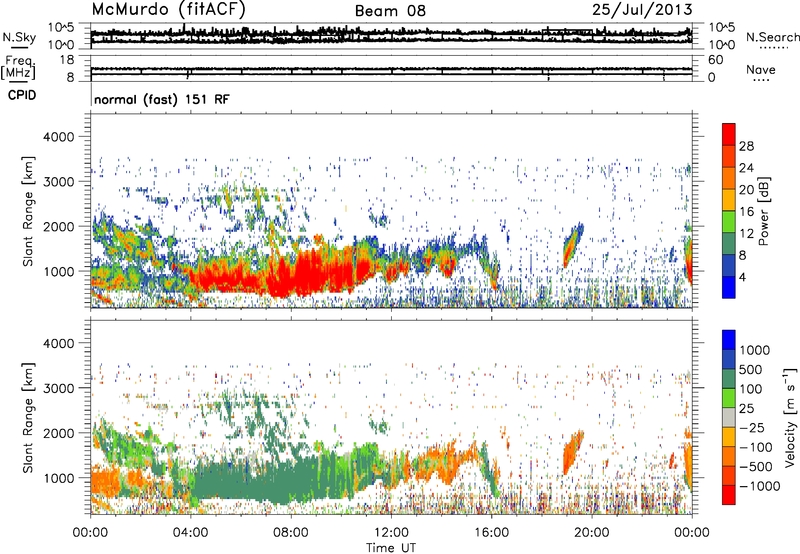The width and height of the screenshot is (800, 554).
Task: Click the "1000" range tick of the velocity panel
Action: 59,478
